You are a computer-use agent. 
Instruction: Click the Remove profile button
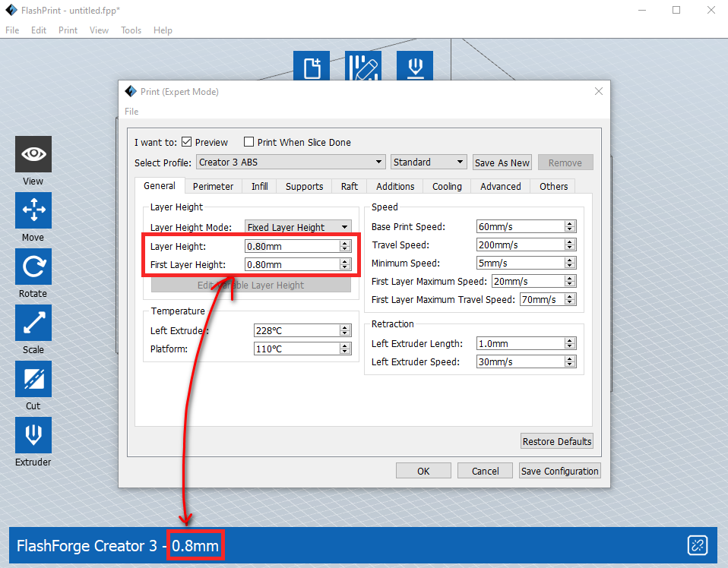click(x=565, y=163)
